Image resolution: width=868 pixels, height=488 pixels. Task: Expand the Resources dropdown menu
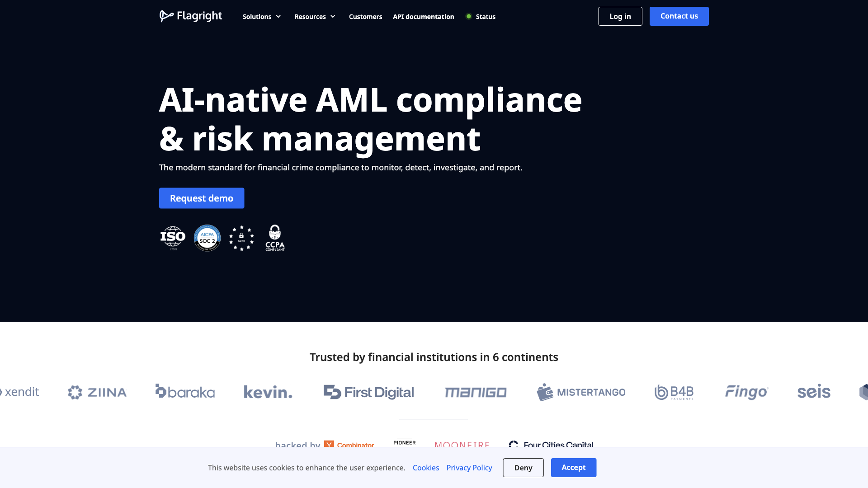click(x=315, y=16)
